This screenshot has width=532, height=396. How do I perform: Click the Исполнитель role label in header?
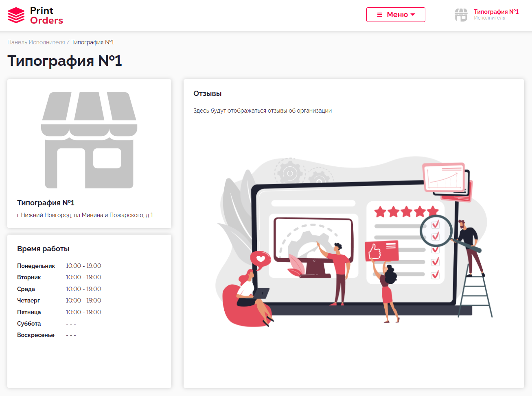(489, 18)
